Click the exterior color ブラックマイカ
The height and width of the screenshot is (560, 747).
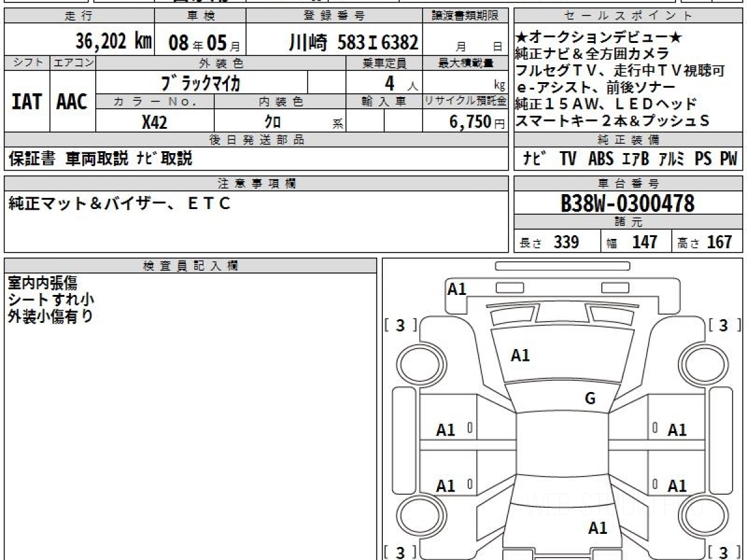coord(200,82)
